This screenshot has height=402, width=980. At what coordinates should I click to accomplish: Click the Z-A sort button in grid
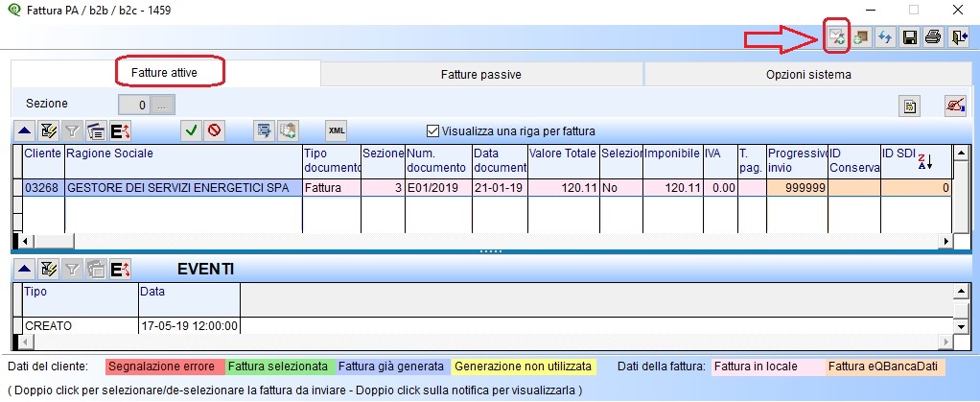tap(924, 160)
